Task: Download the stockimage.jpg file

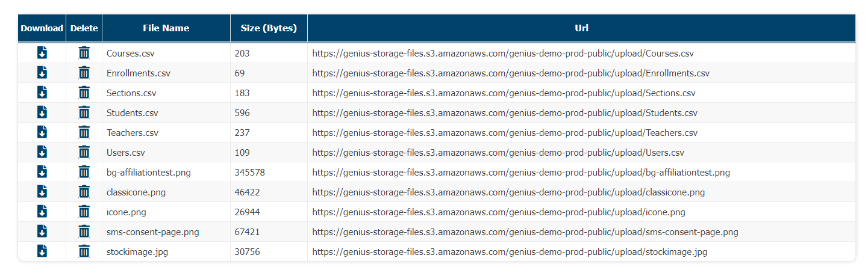Action: (x=42, y=251)
